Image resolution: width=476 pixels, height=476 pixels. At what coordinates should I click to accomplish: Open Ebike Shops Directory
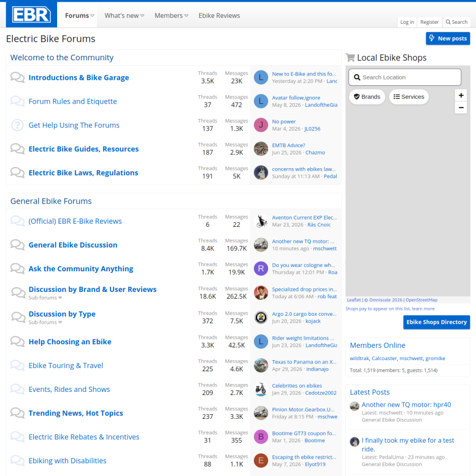point(436,322)
